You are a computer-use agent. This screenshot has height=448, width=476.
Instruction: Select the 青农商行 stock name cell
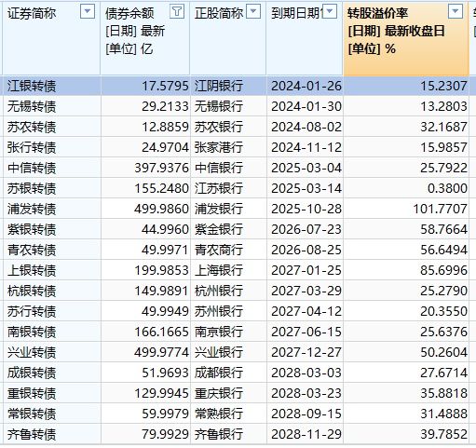point(228,250)
